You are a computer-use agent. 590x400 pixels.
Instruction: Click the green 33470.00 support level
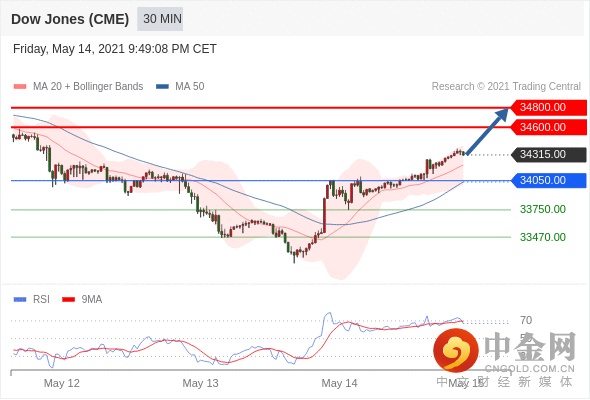tap(543, 237)
